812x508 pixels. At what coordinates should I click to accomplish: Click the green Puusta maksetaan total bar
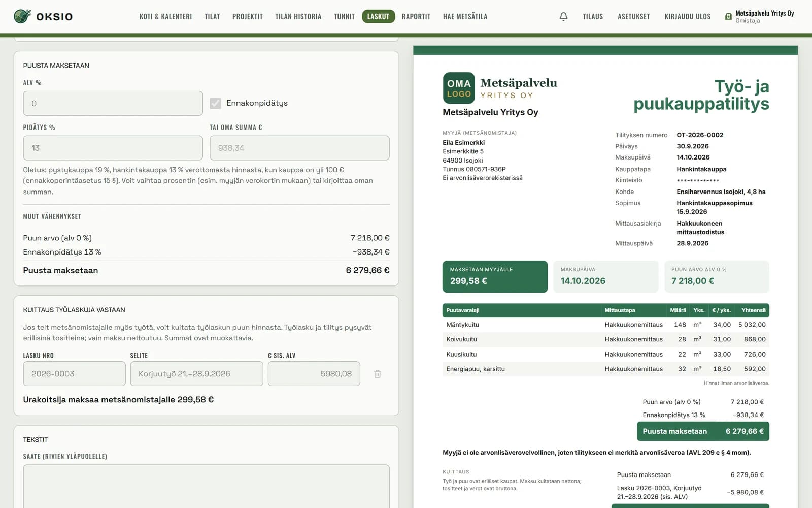pyautogui.click(x=703, y=431)
